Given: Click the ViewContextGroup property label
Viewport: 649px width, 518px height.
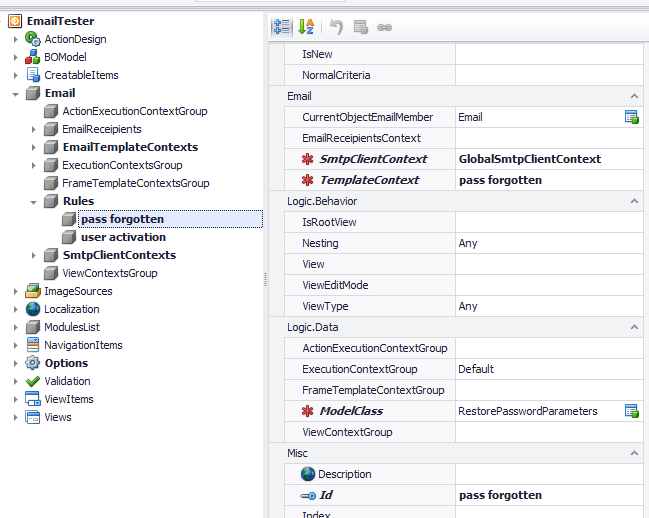Looking at the screenshot, I should point(347,432).
